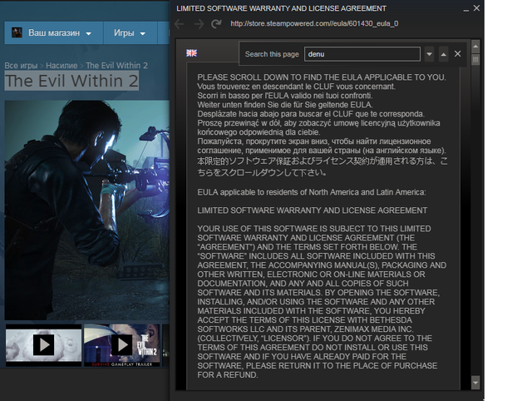Play the first trailer thumbnail
The height and width of the screenshot is (401, 532).
tap(43, 345)
